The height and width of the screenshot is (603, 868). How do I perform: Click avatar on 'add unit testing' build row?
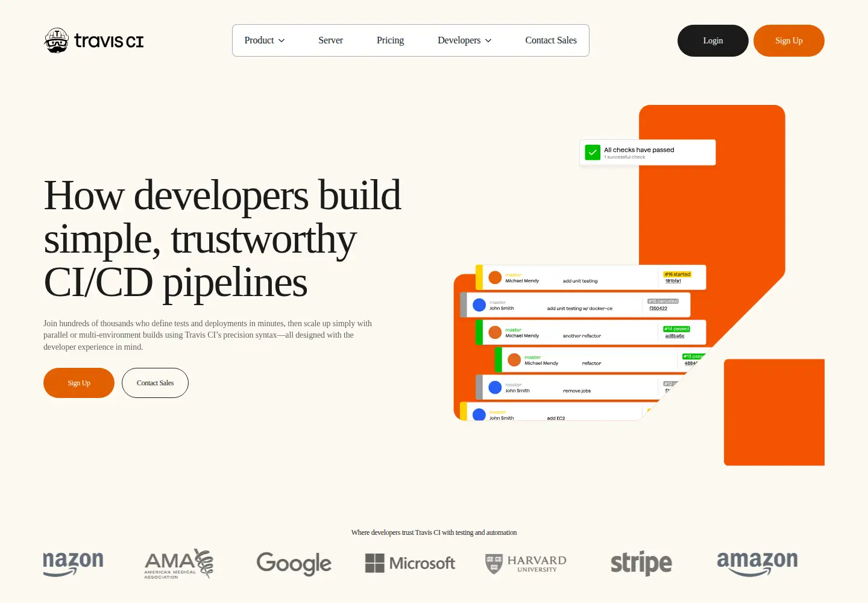coord(495,277)
